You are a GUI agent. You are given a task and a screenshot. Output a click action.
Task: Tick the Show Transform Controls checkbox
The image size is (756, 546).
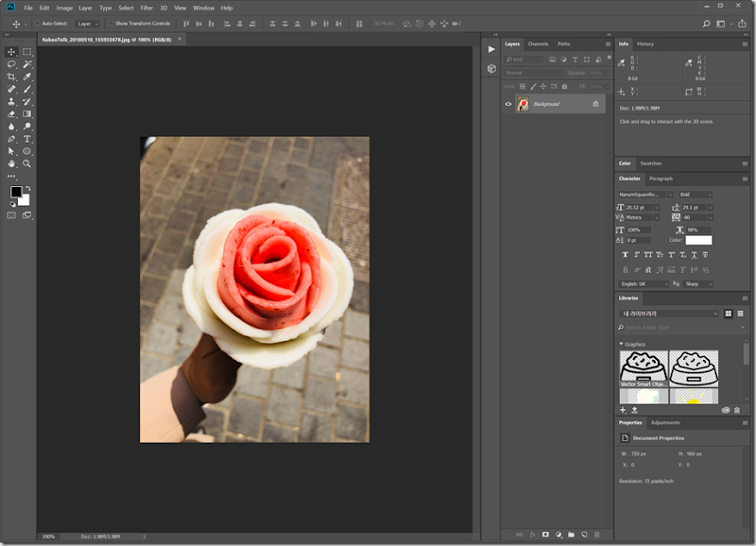pos(110,23)
